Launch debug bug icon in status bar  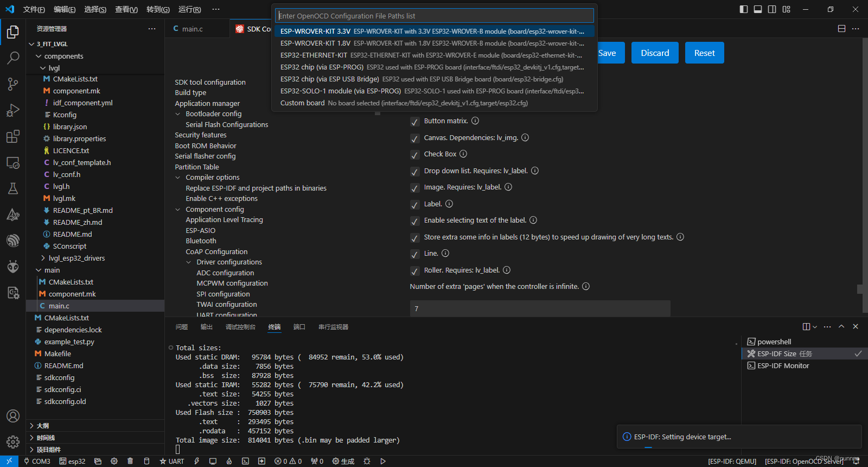[x=367, y=461]
